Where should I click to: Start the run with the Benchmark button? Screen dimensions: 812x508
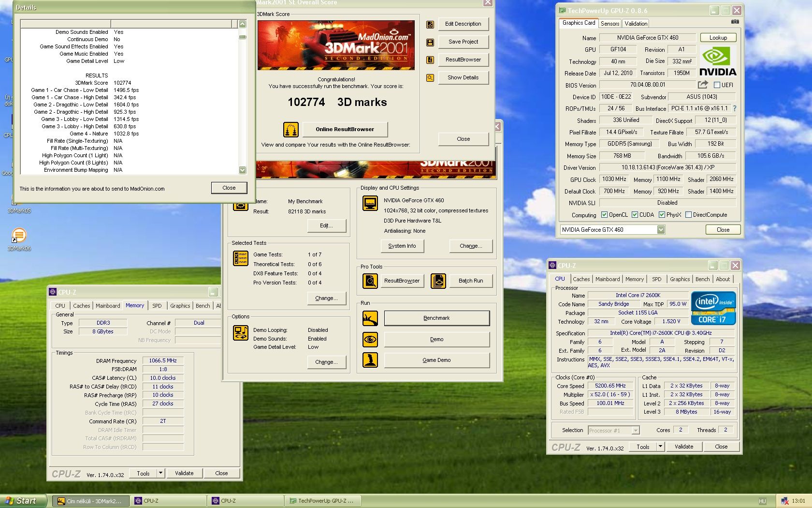(x=436, y=318)
